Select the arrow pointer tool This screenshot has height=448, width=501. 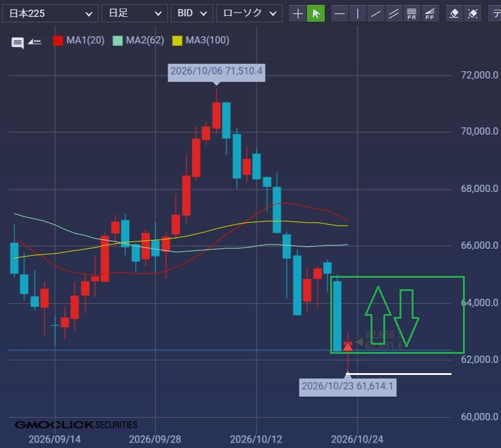click(x=316, y=13)
